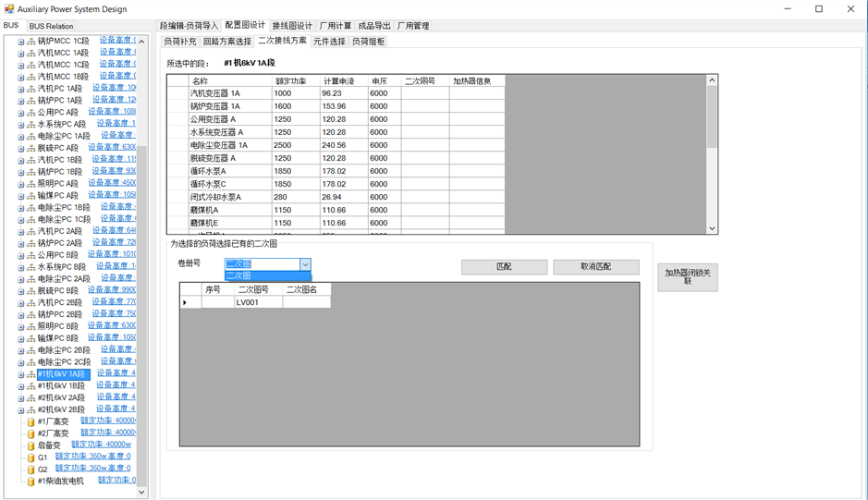Expand the 电除尘PC 1B段 tree node
The height and width of the screenshot is (500, 868).
point(21,208)
